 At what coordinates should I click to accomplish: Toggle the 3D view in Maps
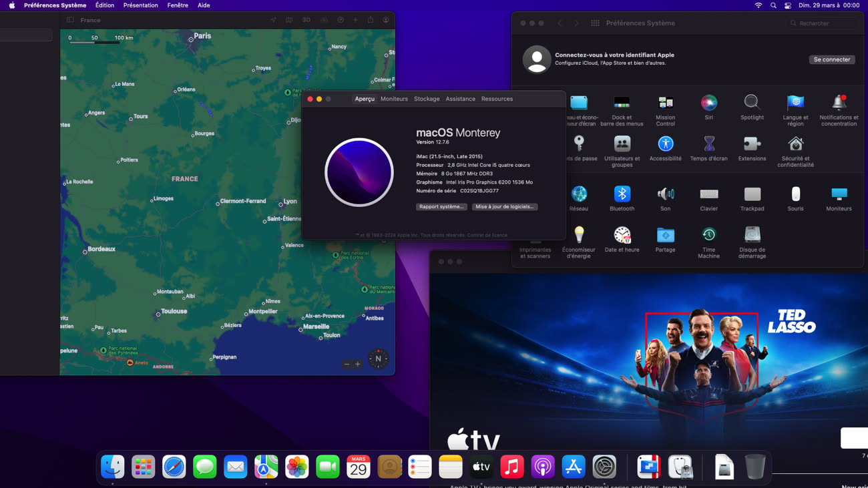point(306,20)
